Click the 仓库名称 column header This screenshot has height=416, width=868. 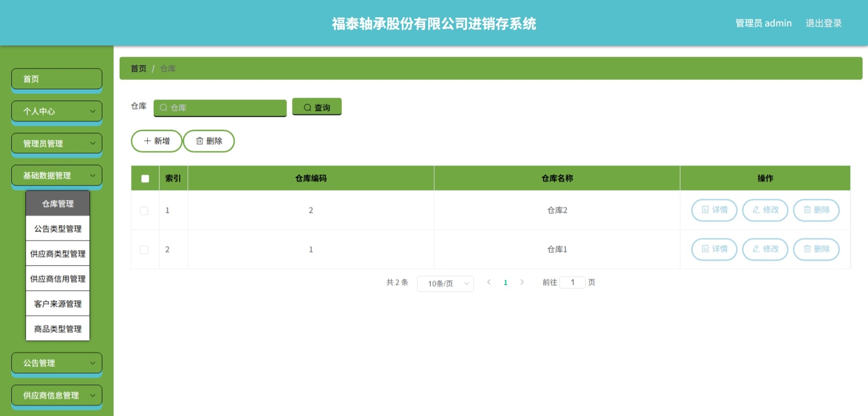tap(557, 178)
